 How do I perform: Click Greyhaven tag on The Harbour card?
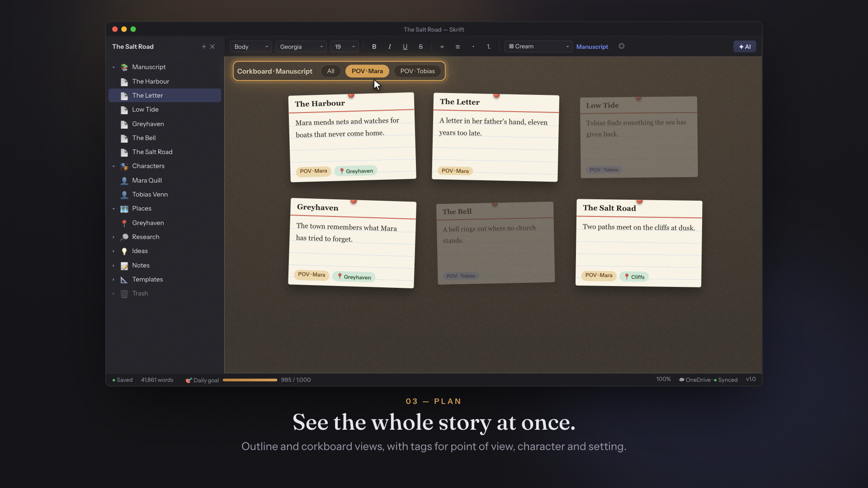pyautogui.click(x=356, y=171)
